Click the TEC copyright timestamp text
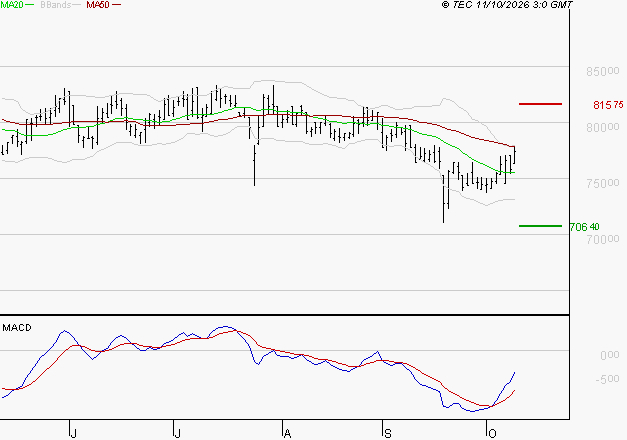 pos(507,5)
